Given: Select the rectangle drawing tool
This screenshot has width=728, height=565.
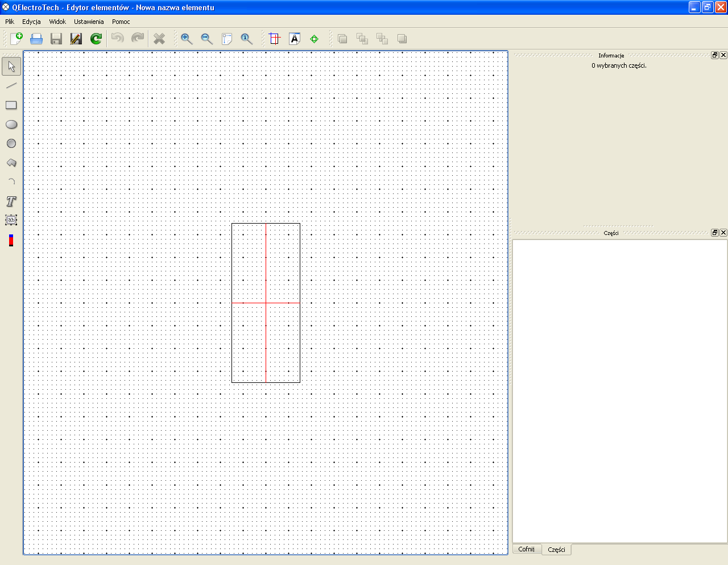Looking at the screenshot, I should [11, 105].
